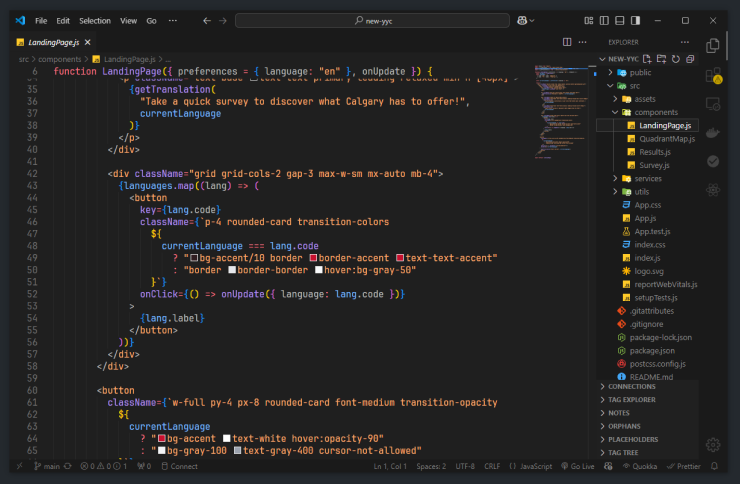
Task: Click Go Live in the status bar
Action: pos(577,466)
